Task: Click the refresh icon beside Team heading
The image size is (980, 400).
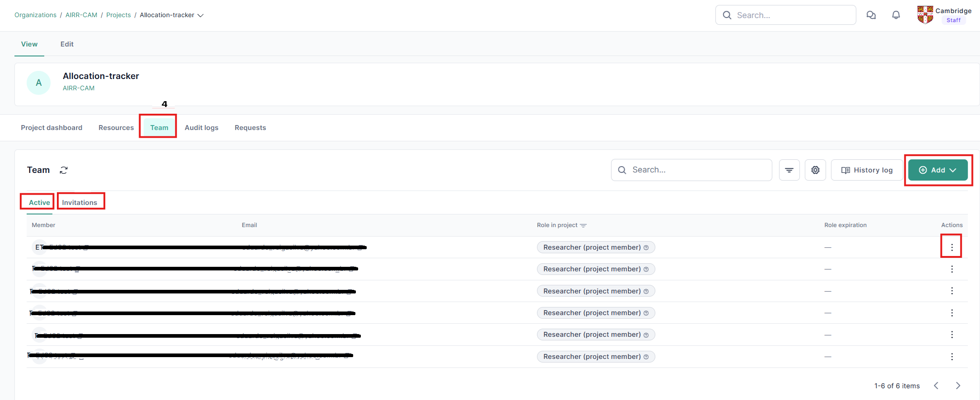Action: click(64, 170)
